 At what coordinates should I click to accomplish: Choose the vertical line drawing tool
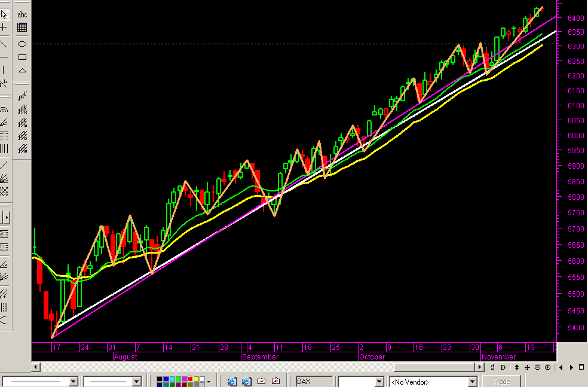[4, 70]
